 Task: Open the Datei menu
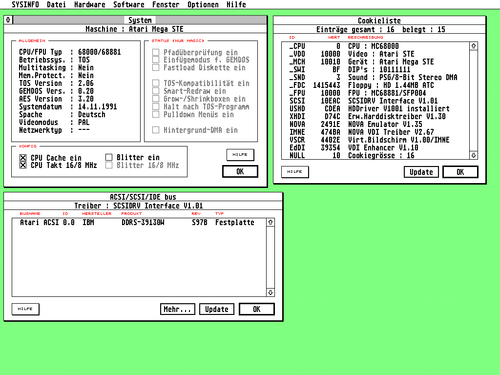pyautogui.click(x=56, y=5)
